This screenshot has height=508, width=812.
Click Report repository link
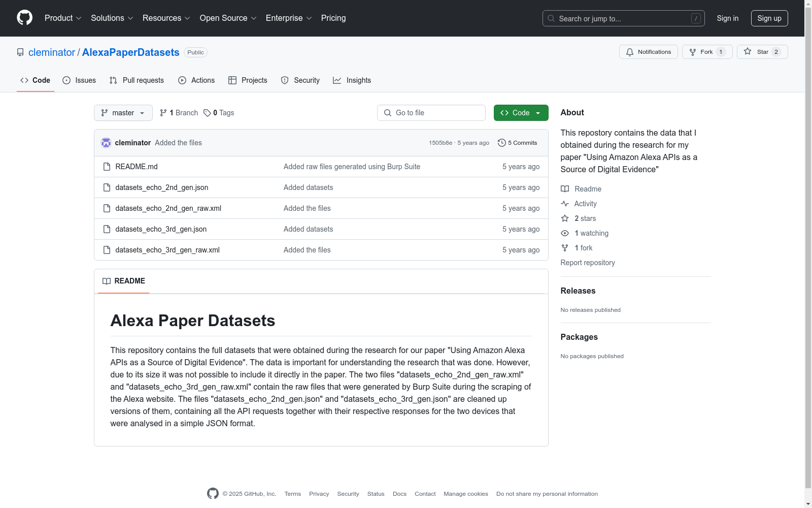[588, 263]
